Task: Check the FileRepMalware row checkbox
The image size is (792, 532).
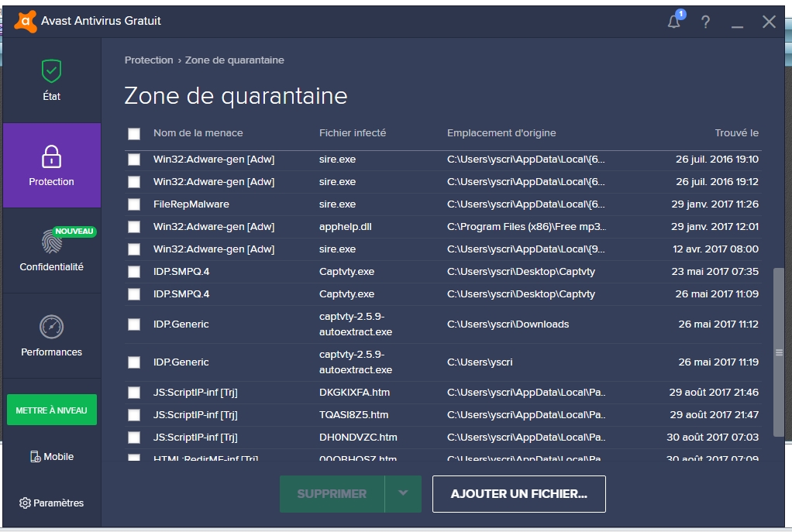Action: pyautogui.click(x=134, y=204)
